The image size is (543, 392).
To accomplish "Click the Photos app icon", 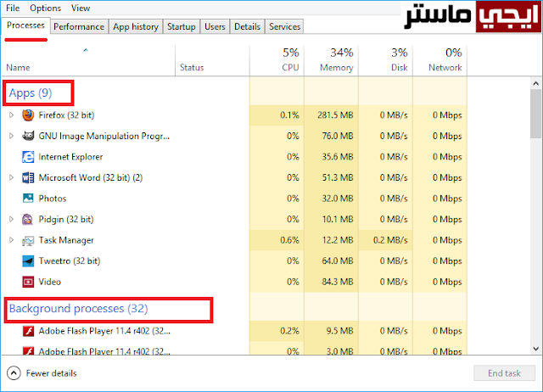I will click(28, 198).
